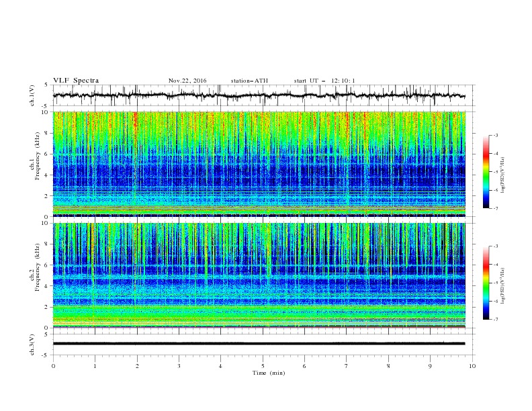532x411 pixels.
Task: Click the '4' kHz tick on ch.2 spectrogram axis
Action: 47,286
